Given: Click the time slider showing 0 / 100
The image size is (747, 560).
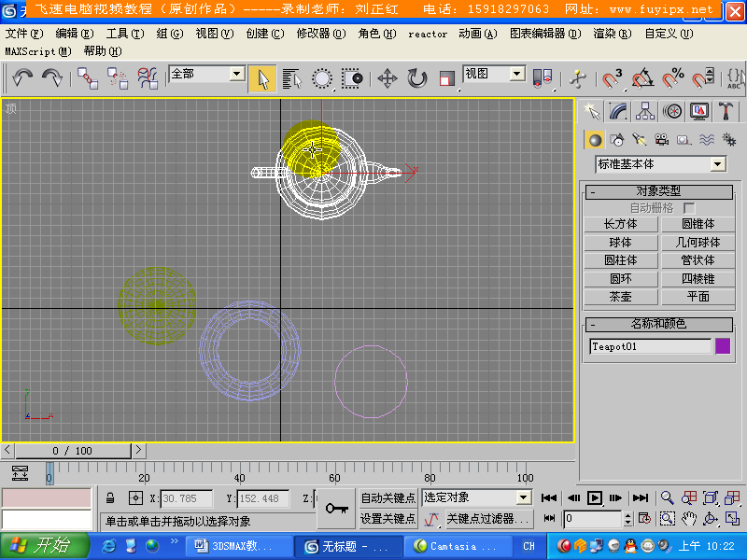Looking at the screenshot, I should click(73, 451).
